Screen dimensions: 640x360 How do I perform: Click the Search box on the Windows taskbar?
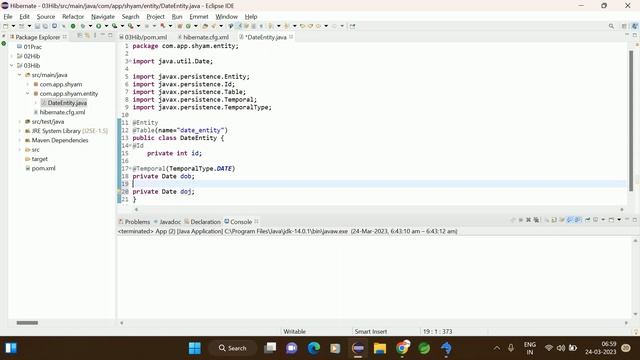(x=233, y=348)
